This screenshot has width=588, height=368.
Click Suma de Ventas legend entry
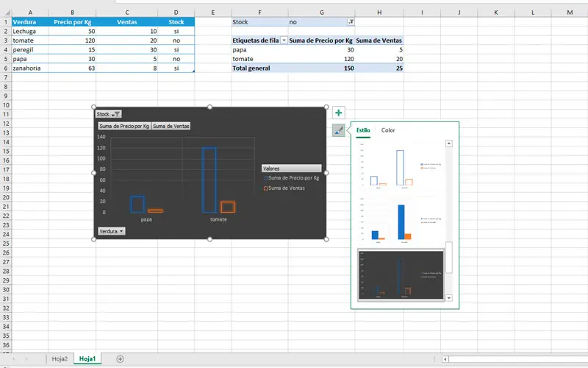click(284, 188)
